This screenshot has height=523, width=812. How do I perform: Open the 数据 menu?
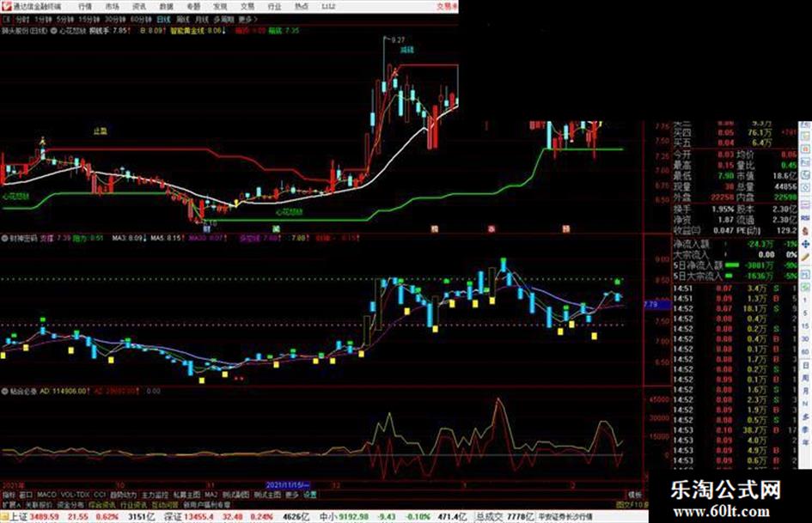tap(166, 6)
